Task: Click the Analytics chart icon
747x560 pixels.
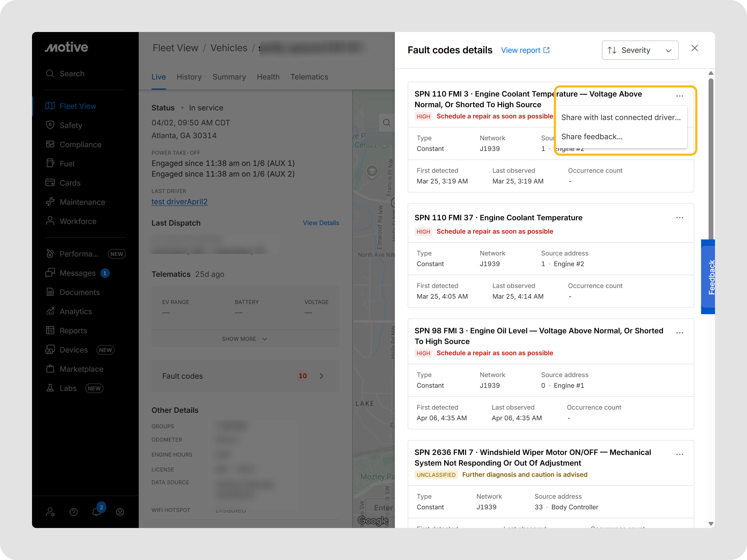Action: tap(50, 311)
